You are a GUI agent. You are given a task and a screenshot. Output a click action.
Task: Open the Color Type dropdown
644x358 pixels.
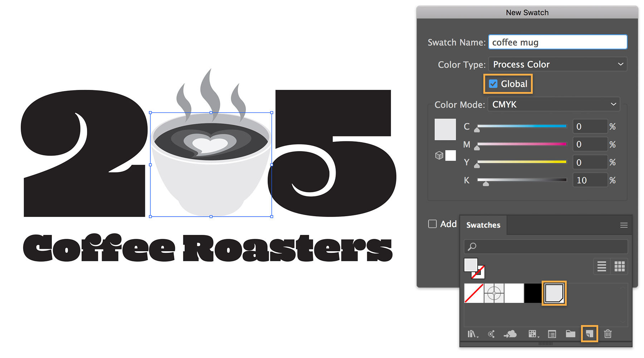[557, 64]
